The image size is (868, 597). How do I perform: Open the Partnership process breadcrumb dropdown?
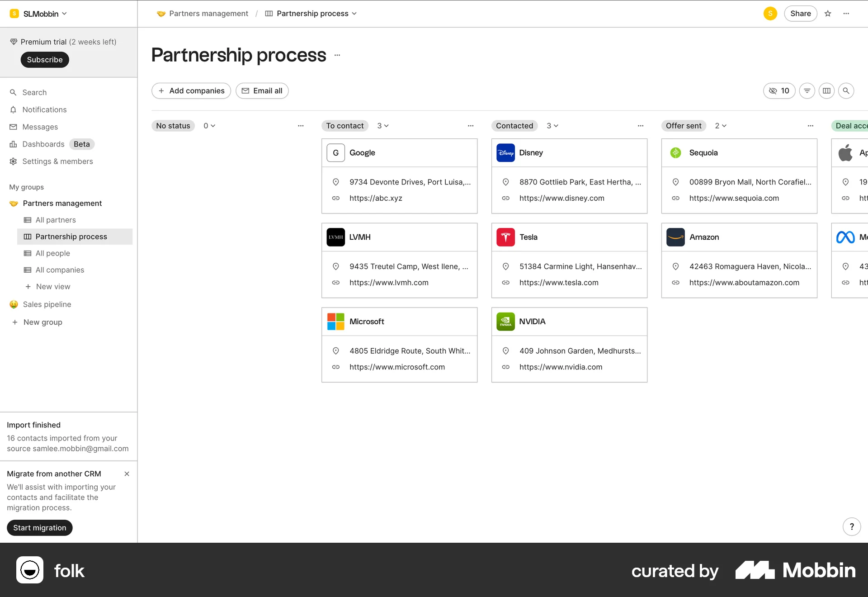(x=312, y=14)
